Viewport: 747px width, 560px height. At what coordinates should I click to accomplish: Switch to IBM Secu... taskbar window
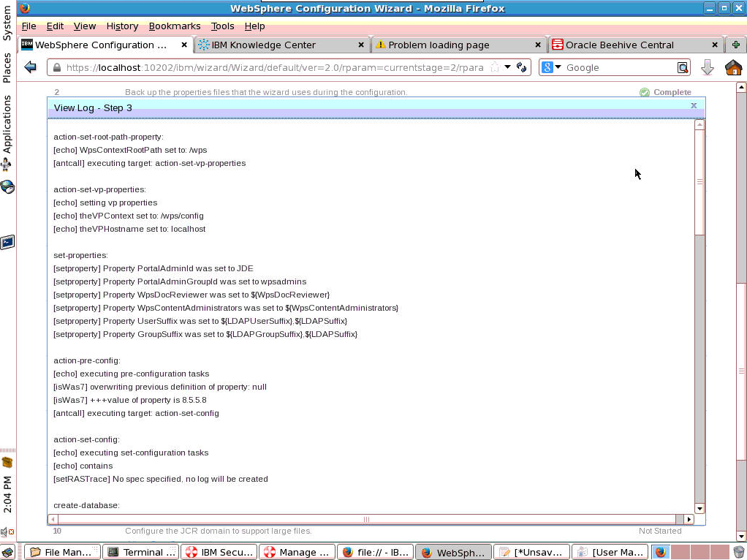(x=219, y=552)
